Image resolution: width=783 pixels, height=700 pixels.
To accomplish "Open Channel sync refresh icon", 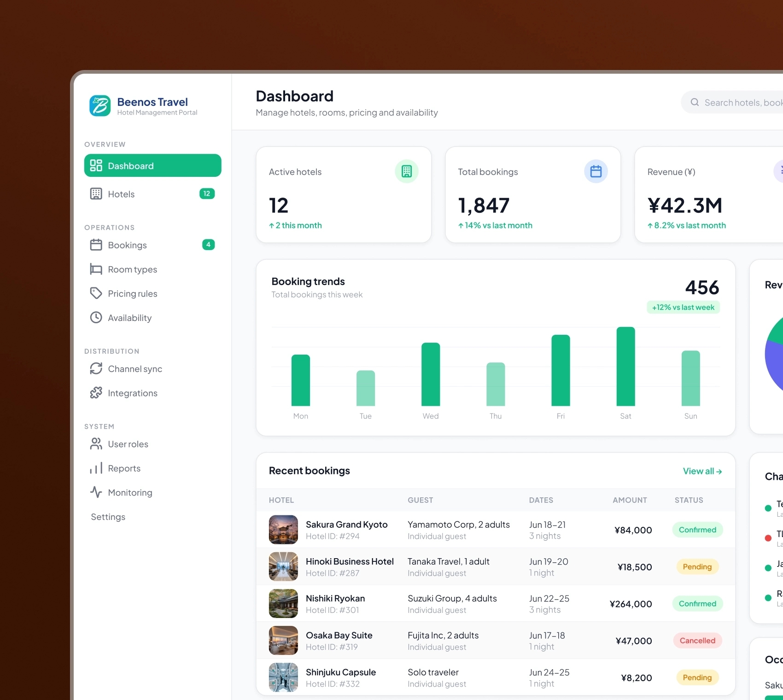I will 96,369.
